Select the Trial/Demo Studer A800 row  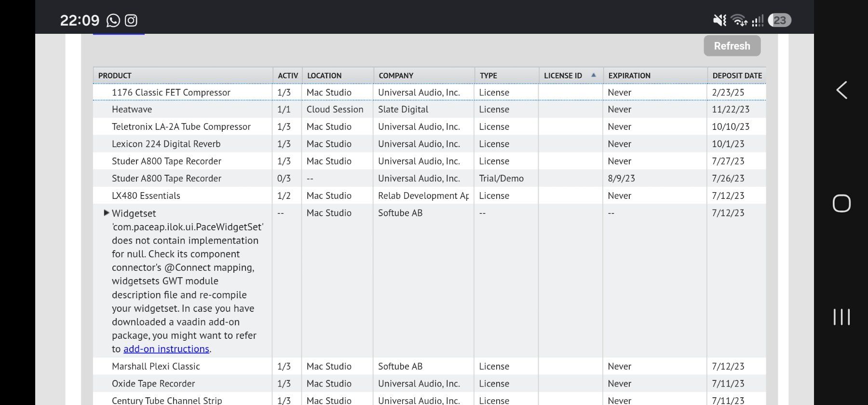click(429, 179)
